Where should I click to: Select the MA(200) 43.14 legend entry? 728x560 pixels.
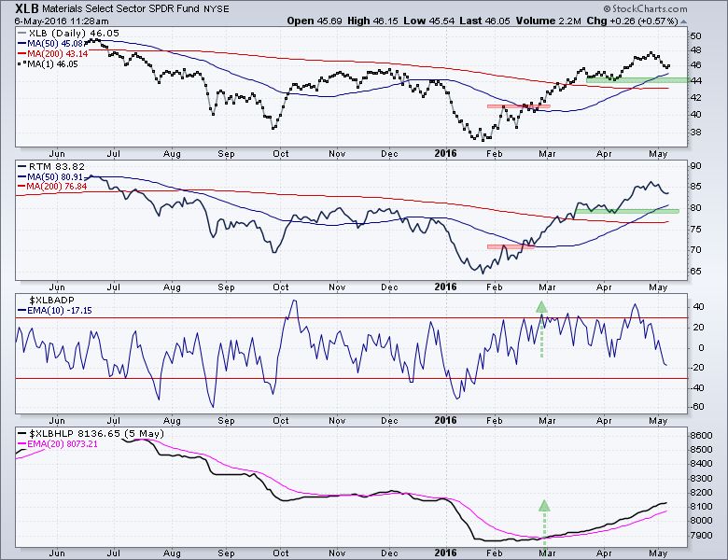click(x=52, y=53)
